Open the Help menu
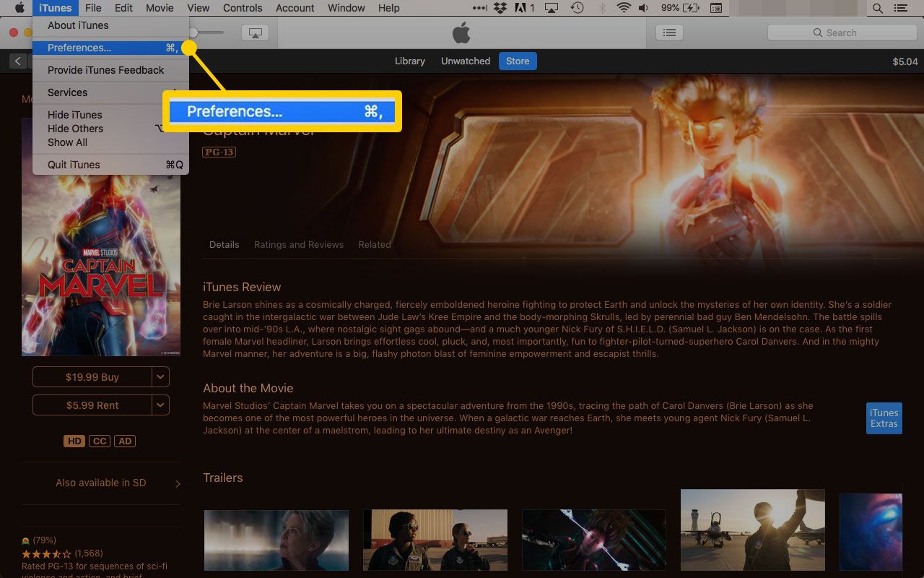 tap(389, 8)
